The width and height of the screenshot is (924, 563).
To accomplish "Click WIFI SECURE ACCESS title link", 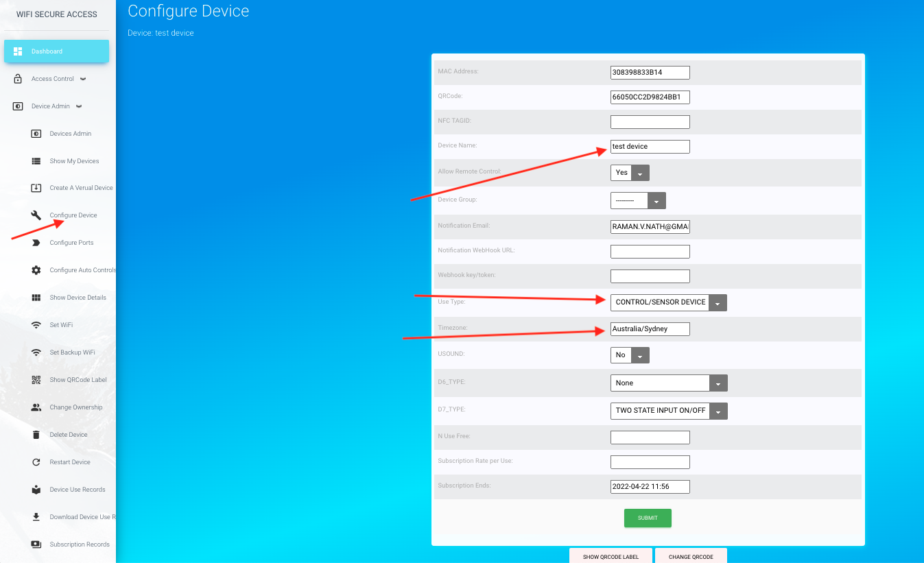I will tap(57, 14).
